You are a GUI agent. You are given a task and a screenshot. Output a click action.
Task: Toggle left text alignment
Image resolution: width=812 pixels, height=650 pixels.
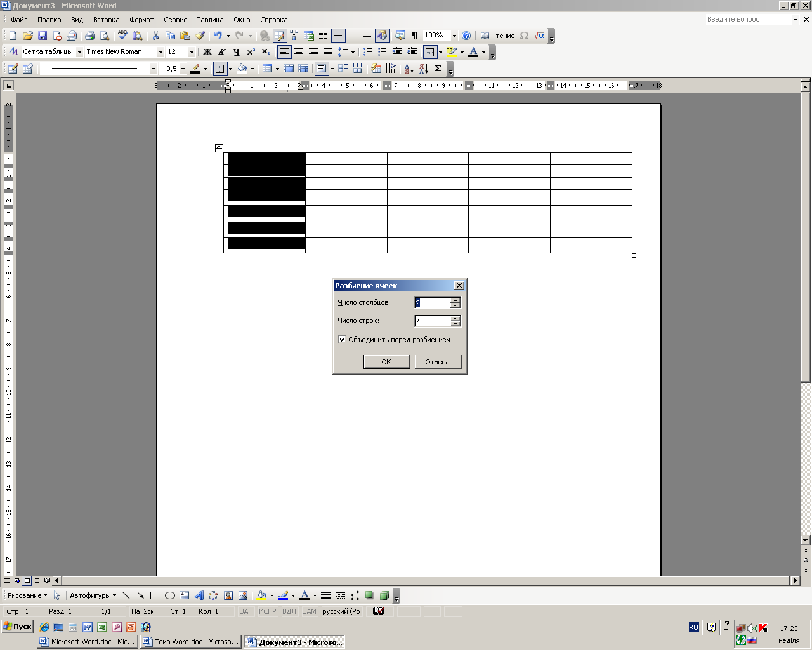coord(284,52)
